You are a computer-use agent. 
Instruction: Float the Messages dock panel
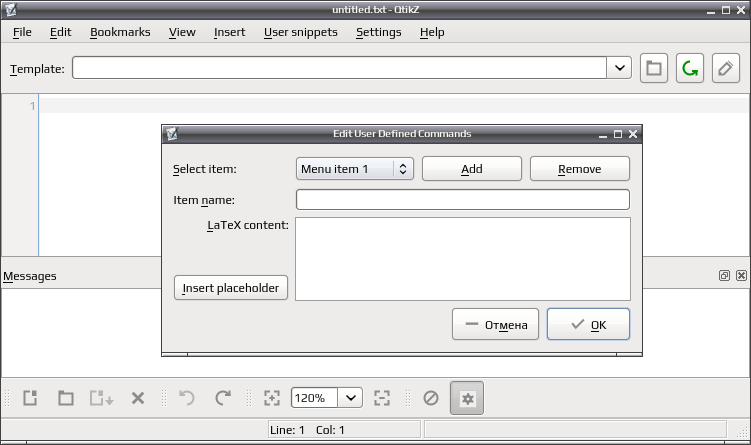(x=724, y=275)
